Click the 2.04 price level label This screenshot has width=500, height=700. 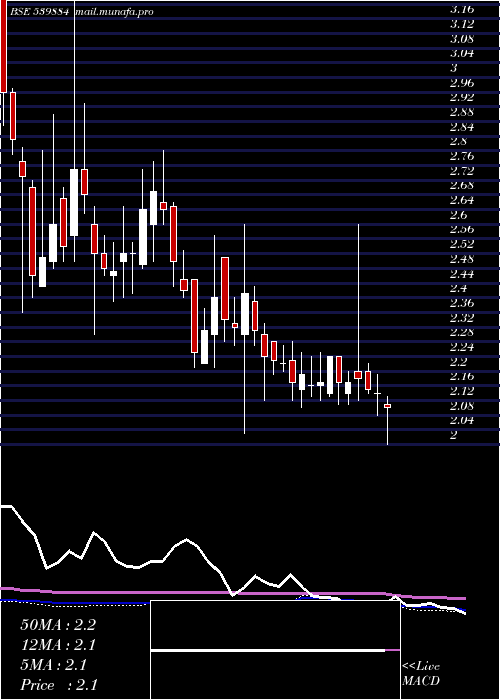[x=461, y=420]
